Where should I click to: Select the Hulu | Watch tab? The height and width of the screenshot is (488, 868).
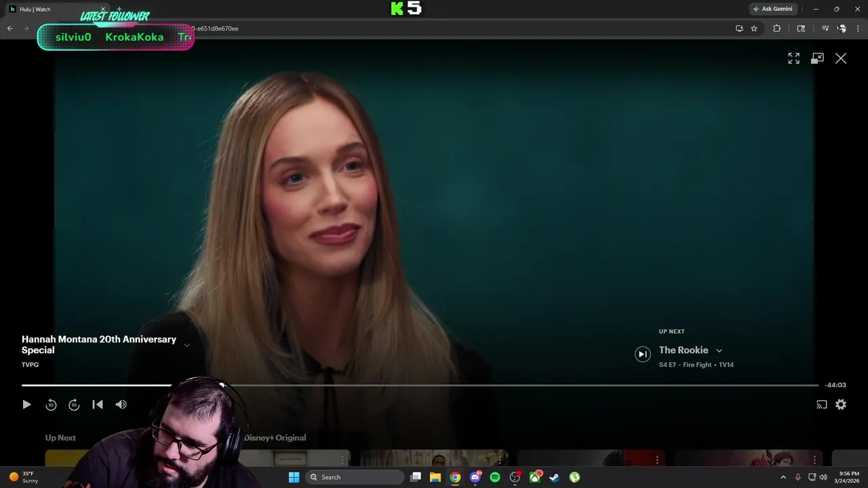tap(58, 9)
